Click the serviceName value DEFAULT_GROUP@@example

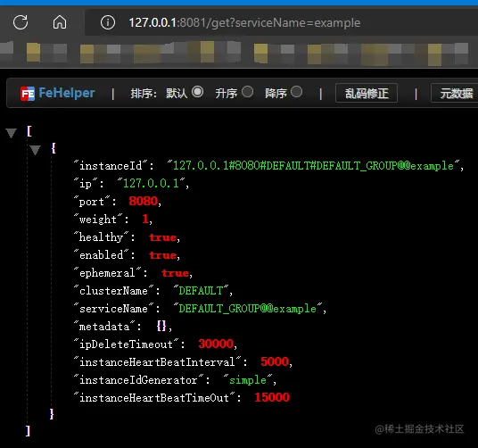tap(248, 308)
